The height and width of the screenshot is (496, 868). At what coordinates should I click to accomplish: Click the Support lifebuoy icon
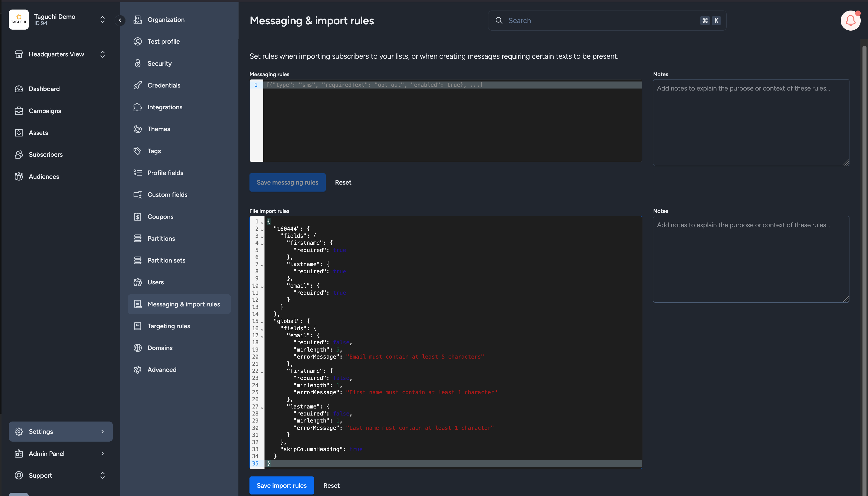19,475
